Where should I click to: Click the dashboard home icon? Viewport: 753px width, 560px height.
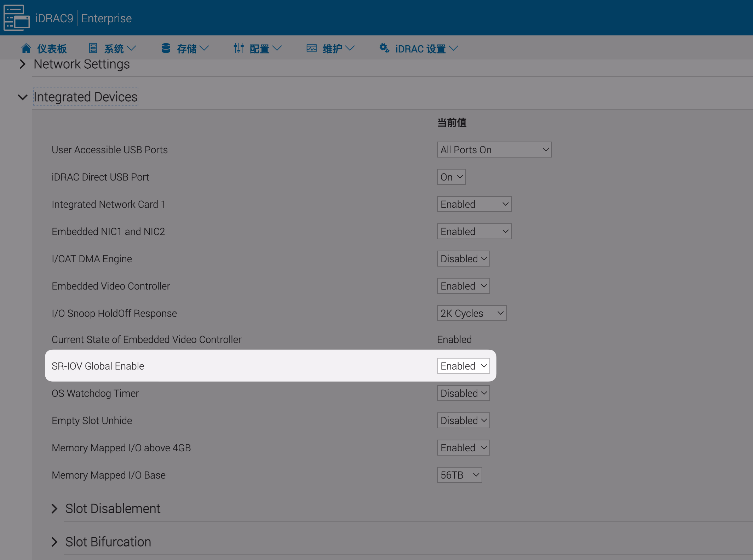26,48
